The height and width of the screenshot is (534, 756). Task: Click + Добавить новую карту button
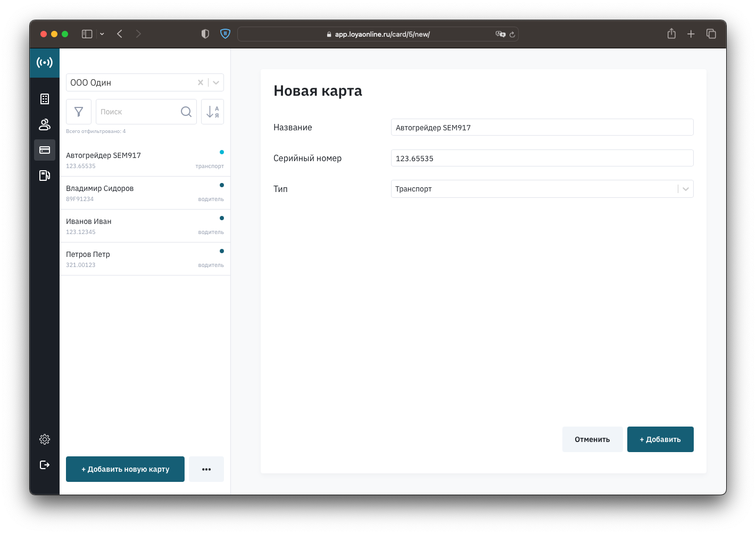pyautogui.click(x=125, y=469)
